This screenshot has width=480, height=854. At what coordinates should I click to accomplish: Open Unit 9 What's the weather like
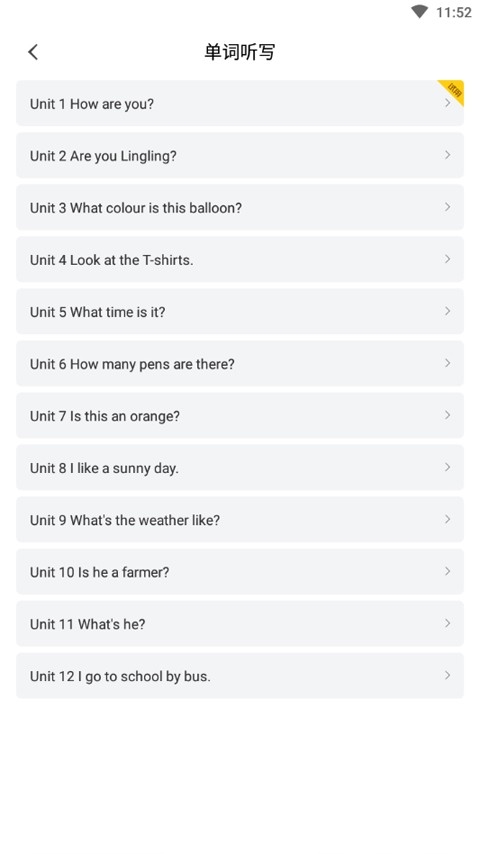[240, 520]
